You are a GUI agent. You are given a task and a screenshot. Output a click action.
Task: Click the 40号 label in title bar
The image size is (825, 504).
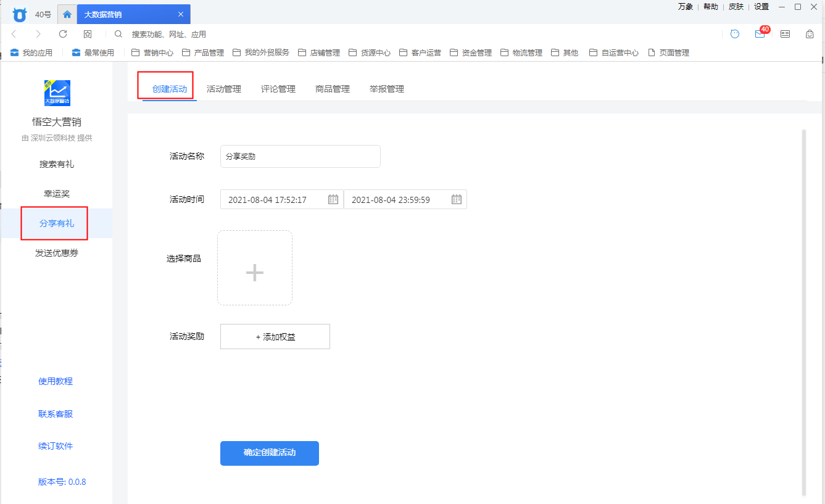(43, 14)
